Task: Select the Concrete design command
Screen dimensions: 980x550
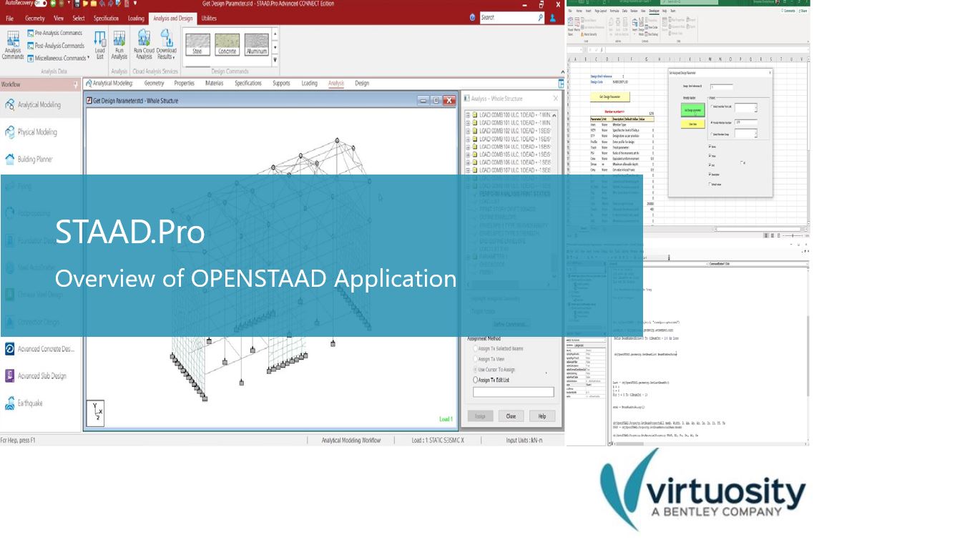Action: click(x=227, y=44)
